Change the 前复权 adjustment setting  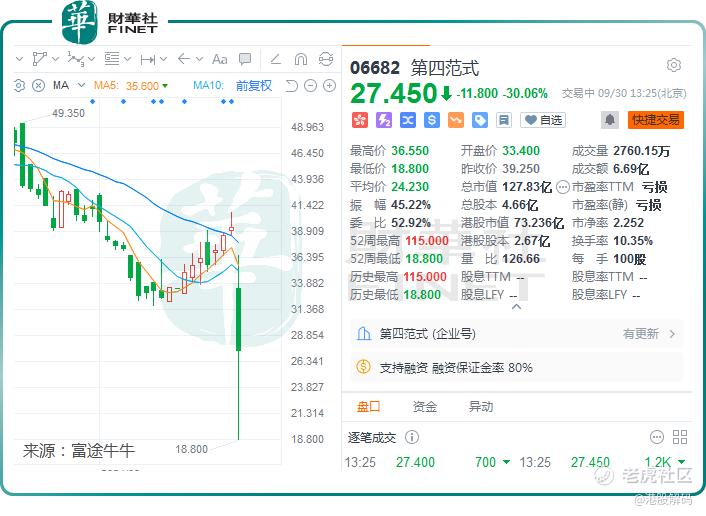[254, 85]
